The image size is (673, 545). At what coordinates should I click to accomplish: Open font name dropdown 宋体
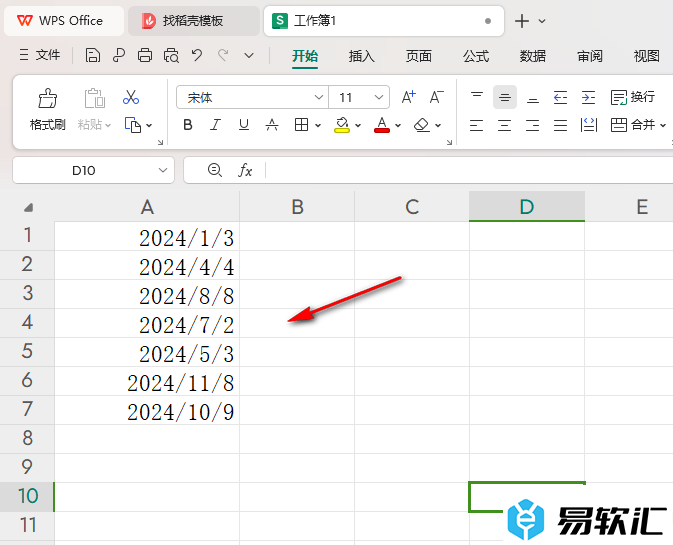(x=318, y=97)
